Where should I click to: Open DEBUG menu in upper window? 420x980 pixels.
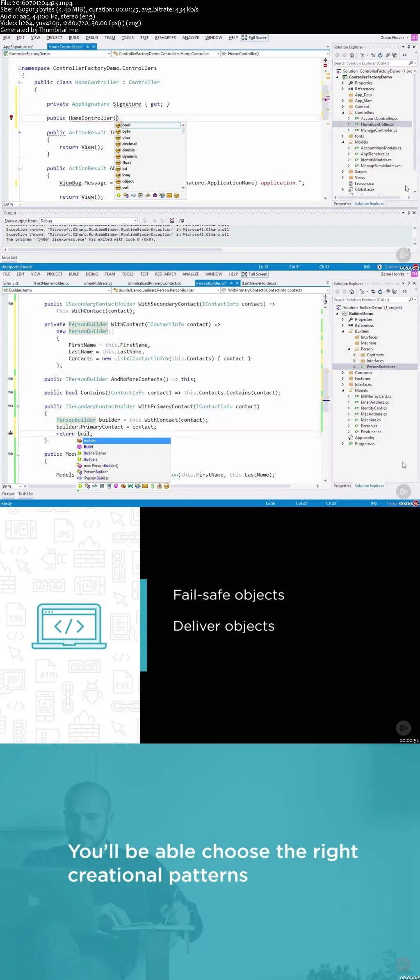pyautogui.click(x=92, y=37)
